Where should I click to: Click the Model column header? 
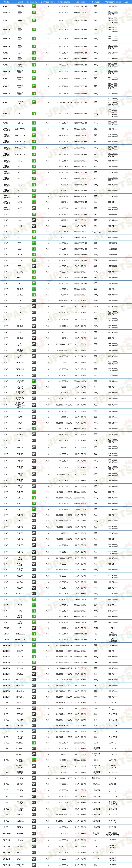(20, 2)
